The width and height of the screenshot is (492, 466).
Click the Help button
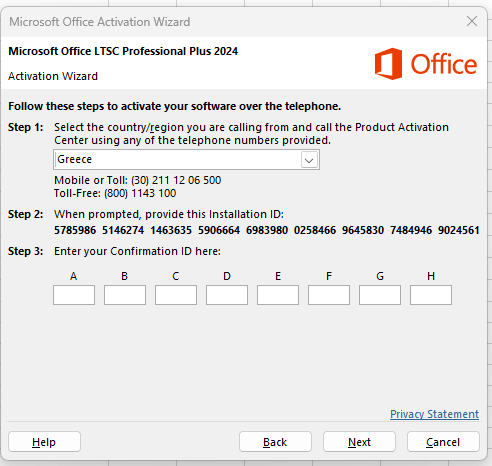pos(44,442)
